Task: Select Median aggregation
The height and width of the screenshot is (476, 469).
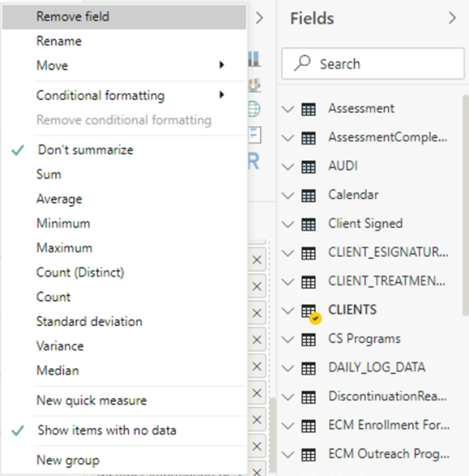Action: pyautogui.click(x=124, y=371)
